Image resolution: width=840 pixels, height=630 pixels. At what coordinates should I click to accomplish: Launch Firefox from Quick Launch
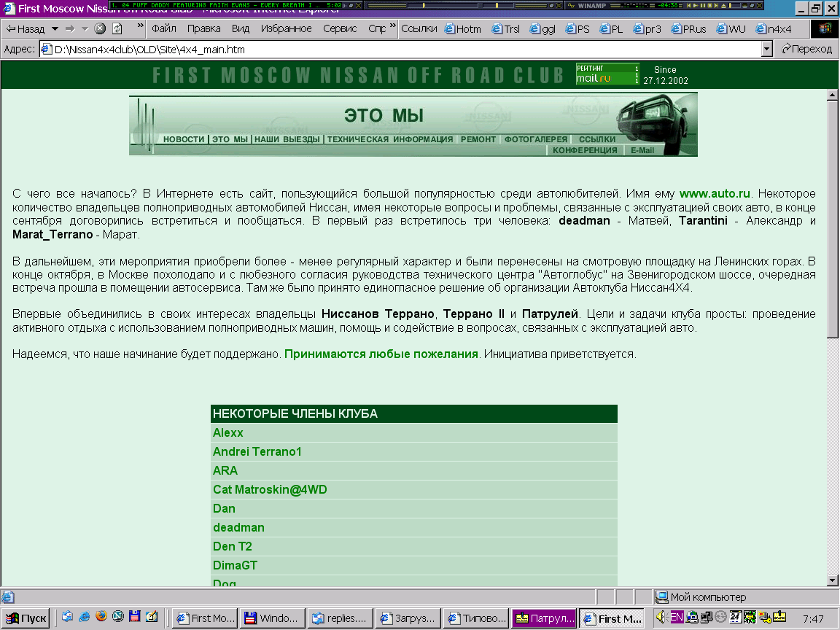(101, 617)
